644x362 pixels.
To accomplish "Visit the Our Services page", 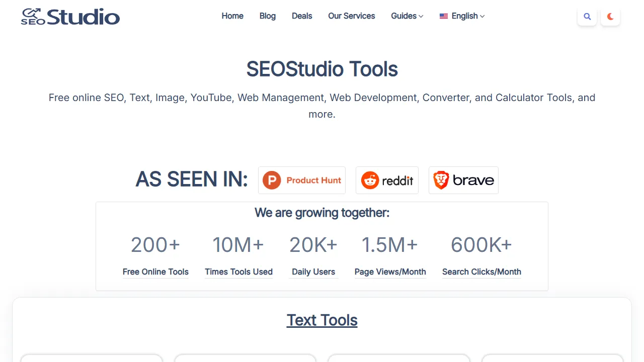I will coord(351,16).
